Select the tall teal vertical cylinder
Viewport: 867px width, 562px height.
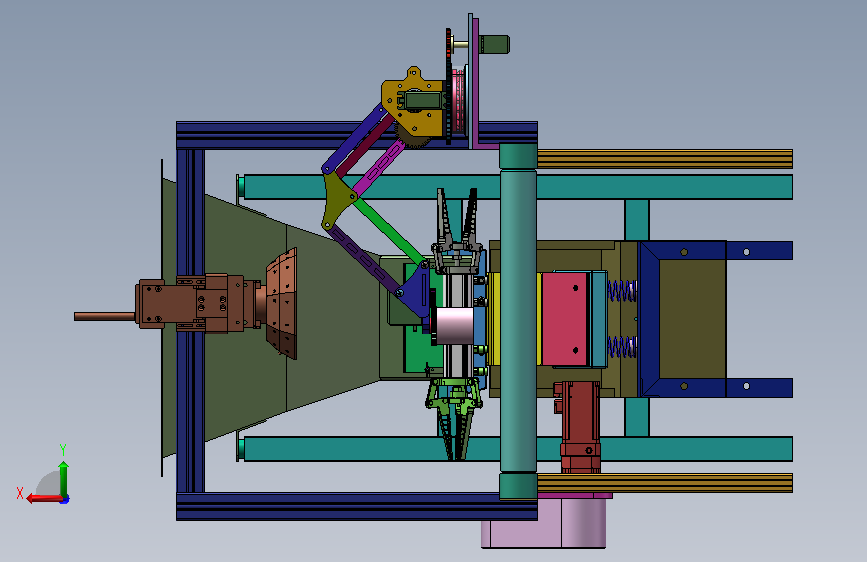[518, 321]
